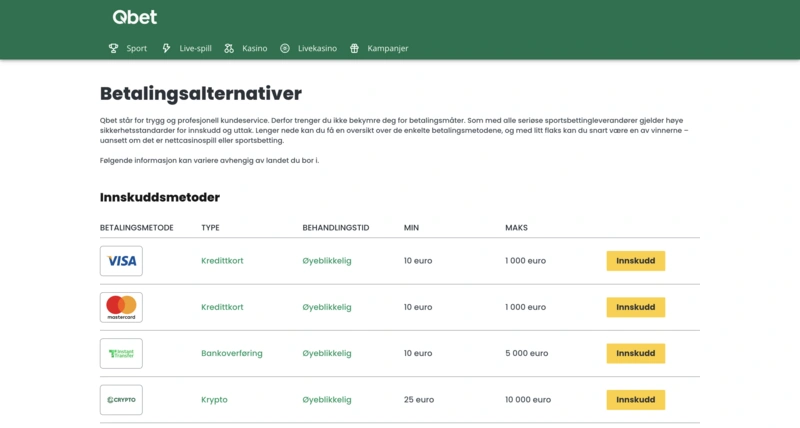Click the Betalingsalternativer page heading

201,93
